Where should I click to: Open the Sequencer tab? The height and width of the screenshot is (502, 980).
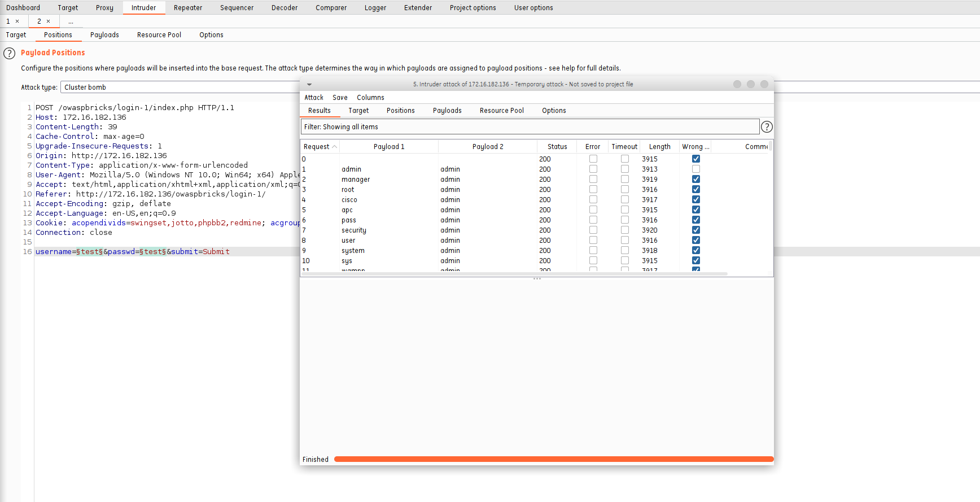click(x=237, y=8)
